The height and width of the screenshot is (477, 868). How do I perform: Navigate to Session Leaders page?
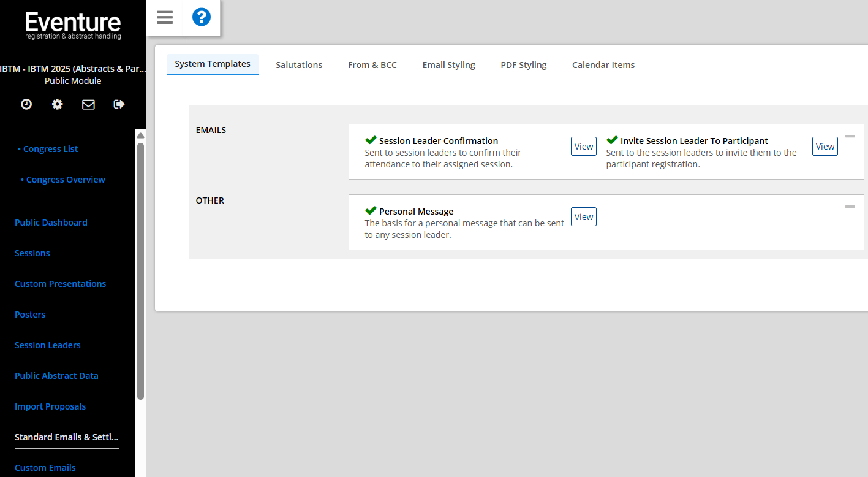pos(48,345)
